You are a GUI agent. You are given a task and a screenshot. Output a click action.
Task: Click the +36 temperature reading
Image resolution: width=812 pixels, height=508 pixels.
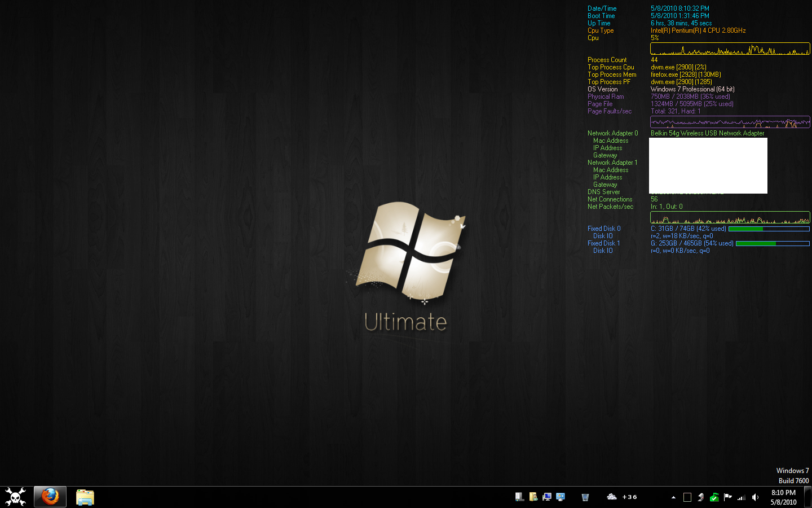(630, 497)
